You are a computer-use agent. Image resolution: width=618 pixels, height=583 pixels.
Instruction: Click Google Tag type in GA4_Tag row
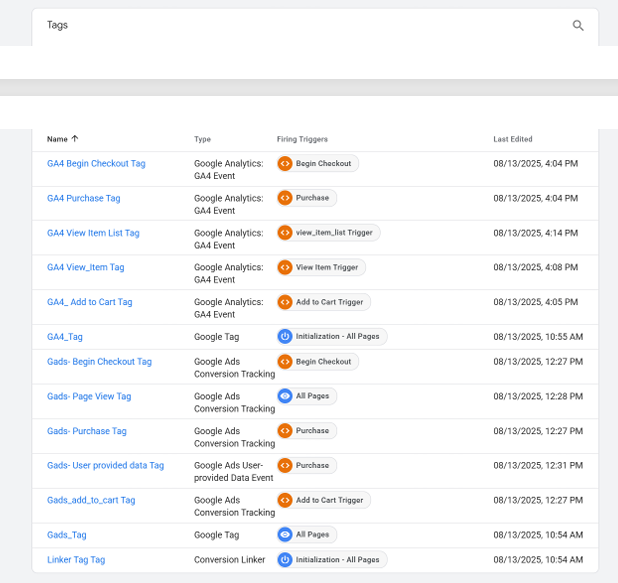click(x=216, y=337)
